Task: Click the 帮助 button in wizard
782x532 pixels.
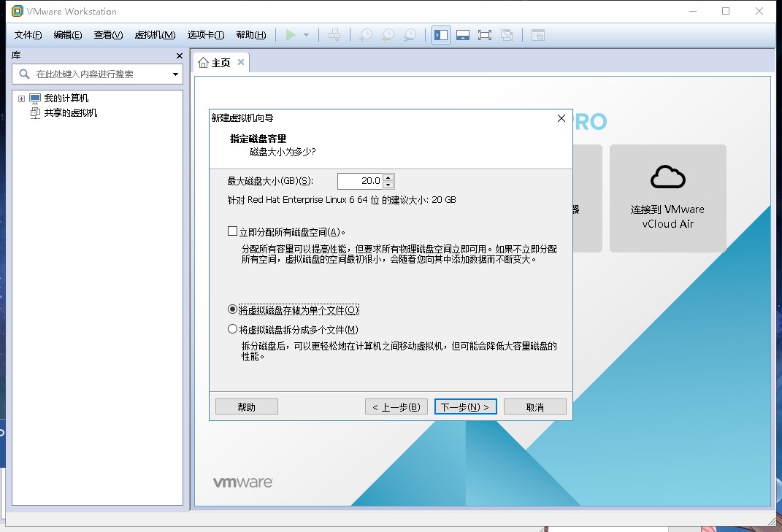Action: pos(246,407)
